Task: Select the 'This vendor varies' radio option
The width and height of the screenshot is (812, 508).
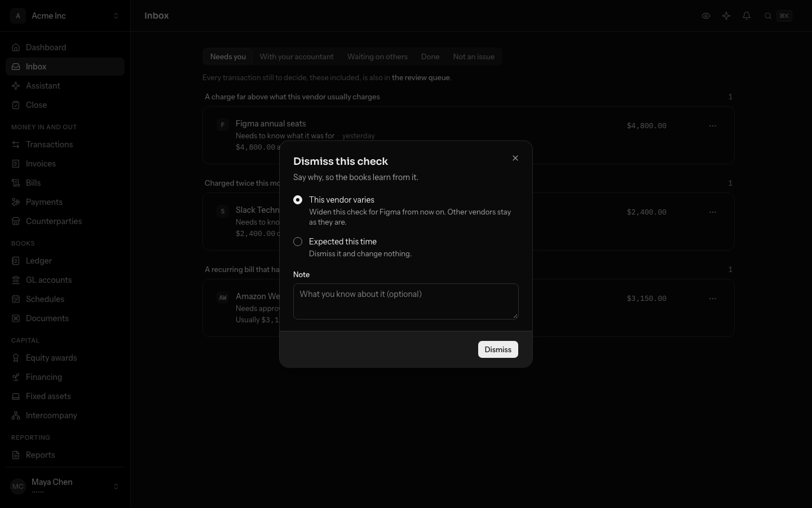Action: (298, 200)
